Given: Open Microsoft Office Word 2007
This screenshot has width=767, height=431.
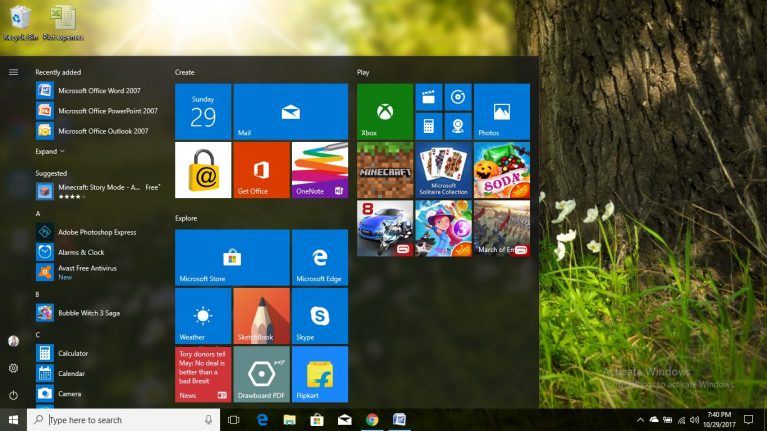Looking at the screenshot, I should pyautogui.click(x=100, y=91).
